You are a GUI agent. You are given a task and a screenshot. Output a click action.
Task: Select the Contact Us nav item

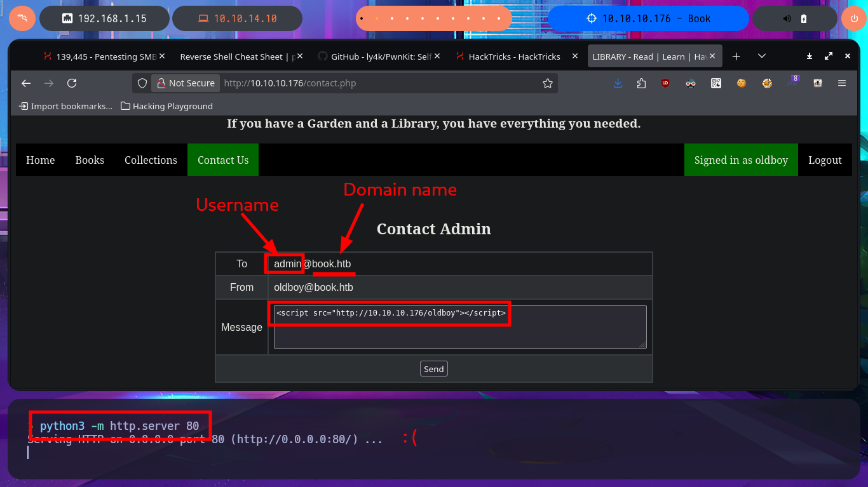[223, 160]
